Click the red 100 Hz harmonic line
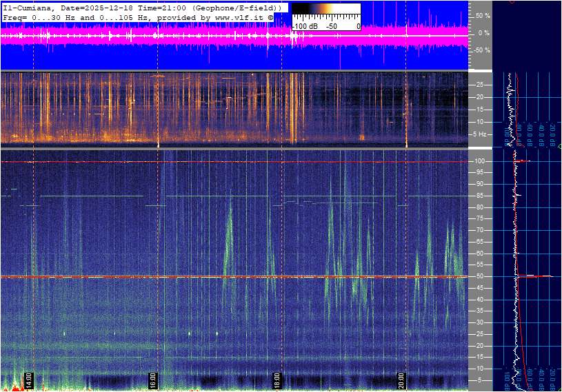The image size is (562, 392). coord(207,162)
